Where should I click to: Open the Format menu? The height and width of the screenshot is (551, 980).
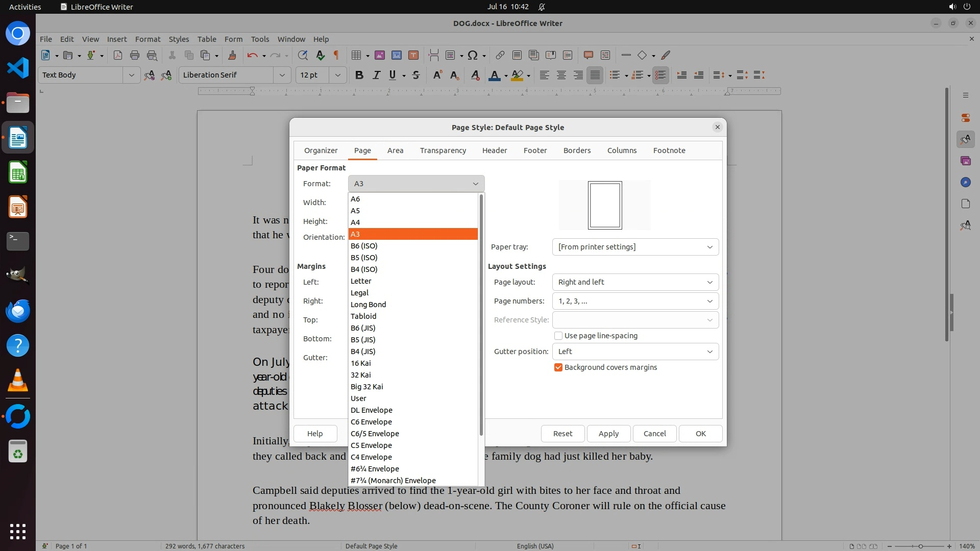pos(148,39)
